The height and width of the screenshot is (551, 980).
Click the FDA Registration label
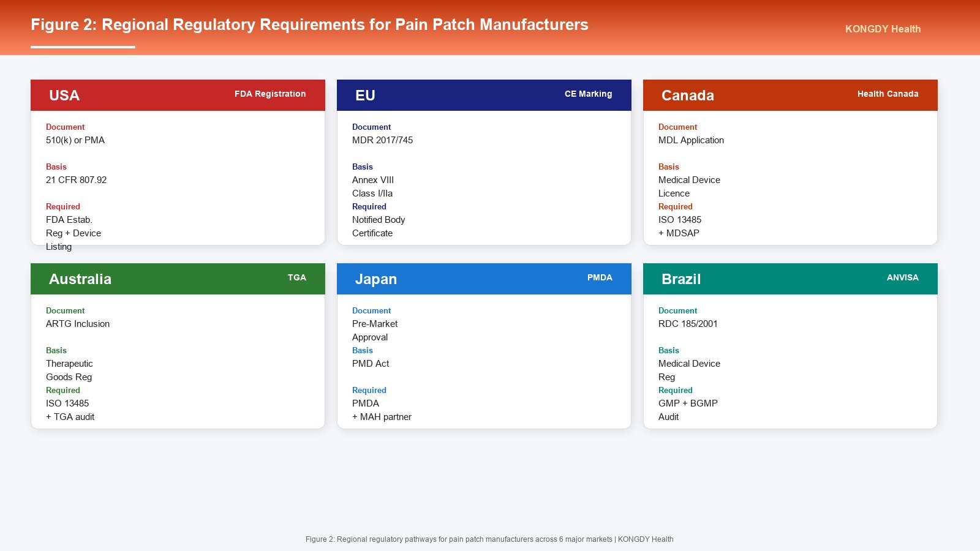tap(270, 94)
